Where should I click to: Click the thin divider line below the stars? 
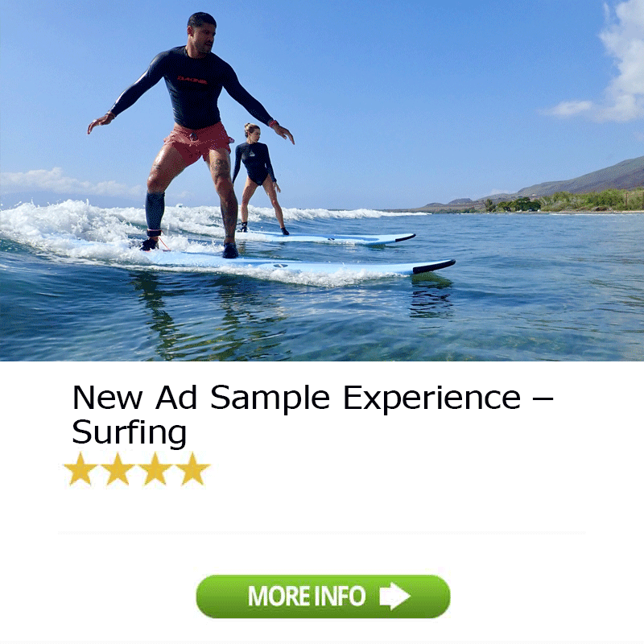(x=321, y=533)
